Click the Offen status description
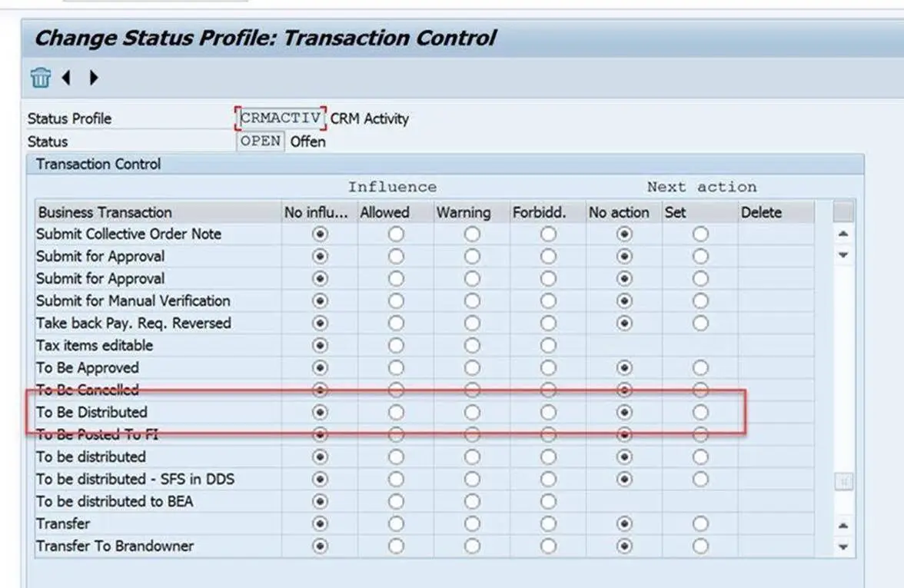 (307, 141)
